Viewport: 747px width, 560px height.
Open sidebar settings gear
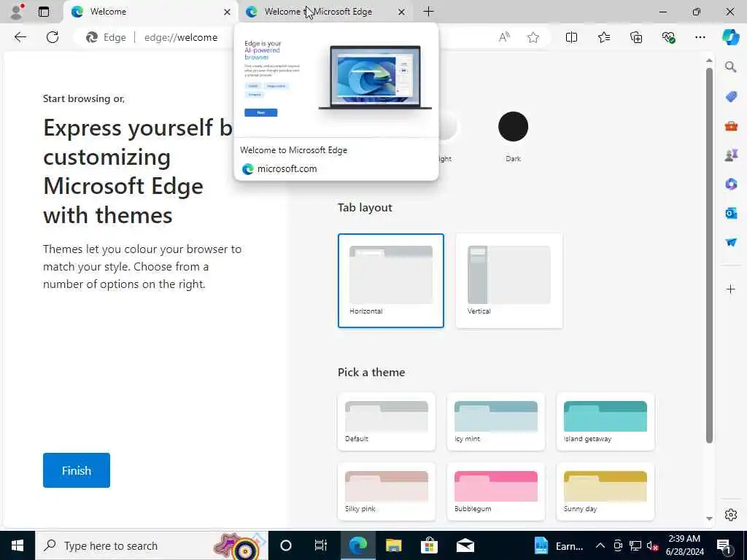731,515
